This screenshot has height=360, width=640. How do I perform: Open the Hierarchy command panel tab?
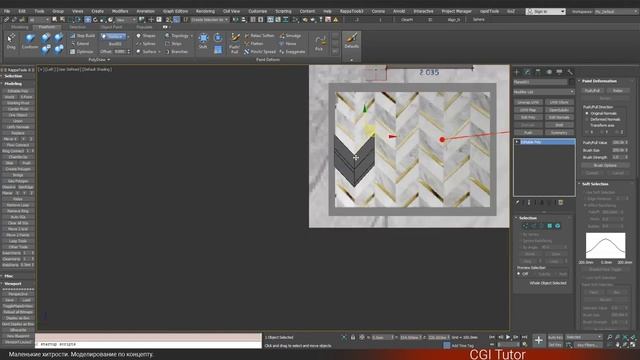click(538, 72)
